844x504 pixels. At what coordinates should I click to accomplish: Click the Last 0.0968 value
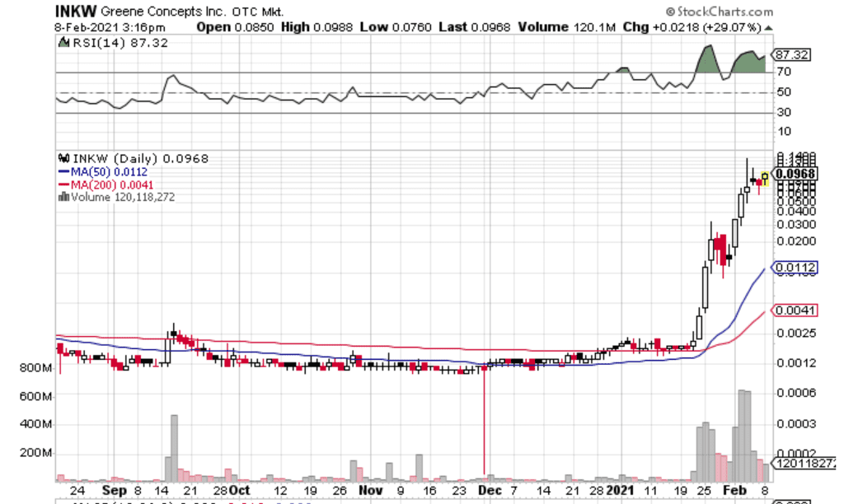click(474, 27)
